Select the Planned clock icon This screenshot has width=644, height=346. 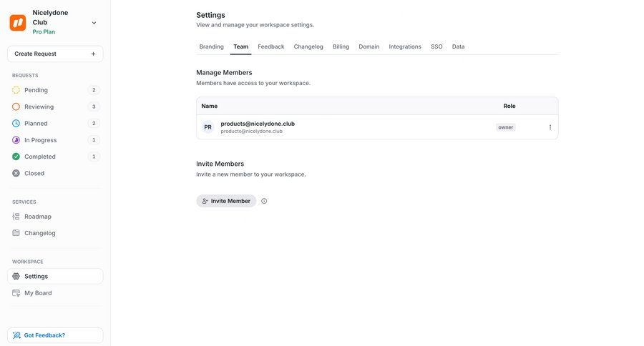[x=16, y=124]
